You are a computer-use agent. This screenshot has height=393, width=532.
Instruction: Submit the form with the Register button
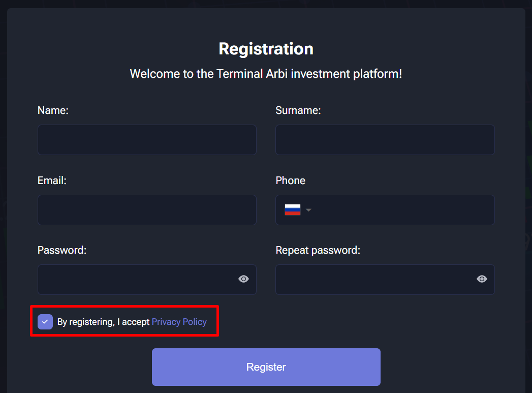point(266,367)
